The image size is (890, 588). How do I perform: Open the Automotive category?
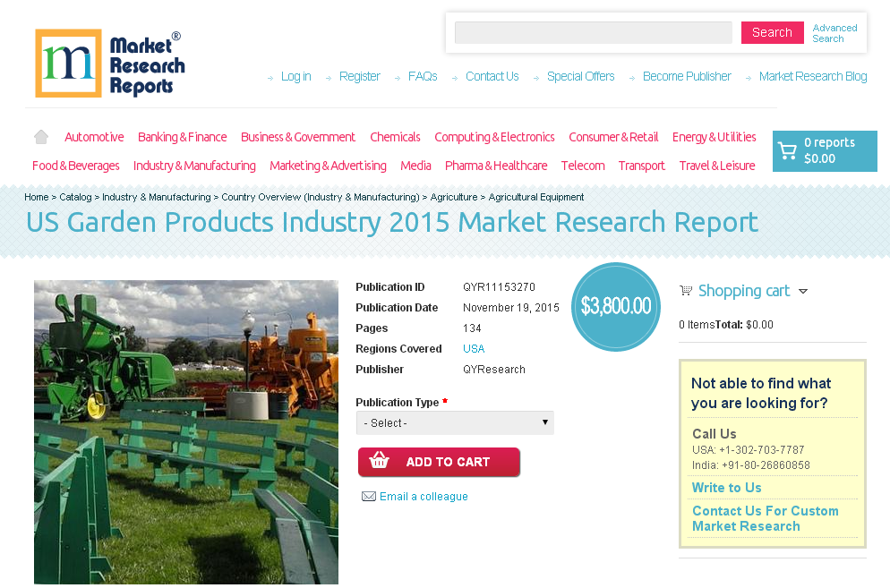tap(93, 137)
